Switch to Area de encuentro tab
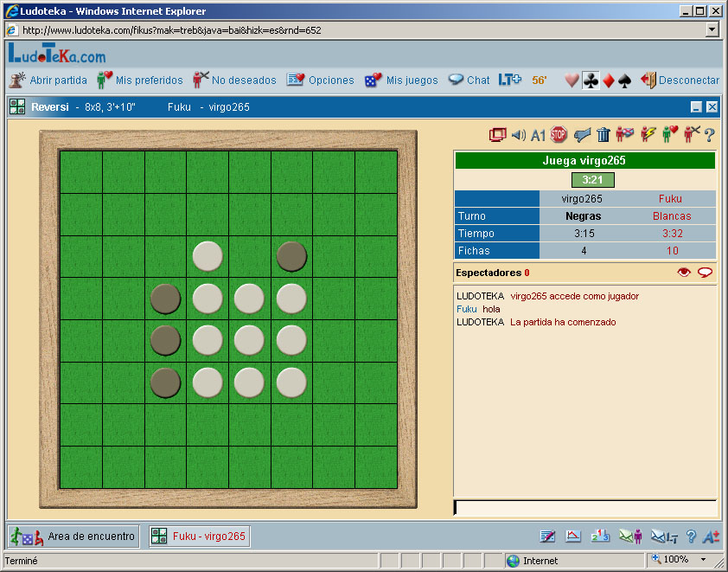The width and height of the screenshot is (728, 572). 74,537
